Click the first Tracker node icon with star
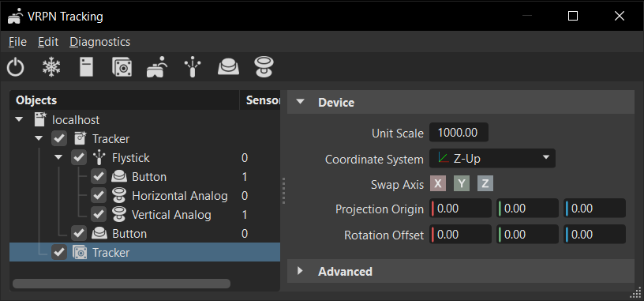Viewport: 644px width, 301px height. [x=80, y=138]
